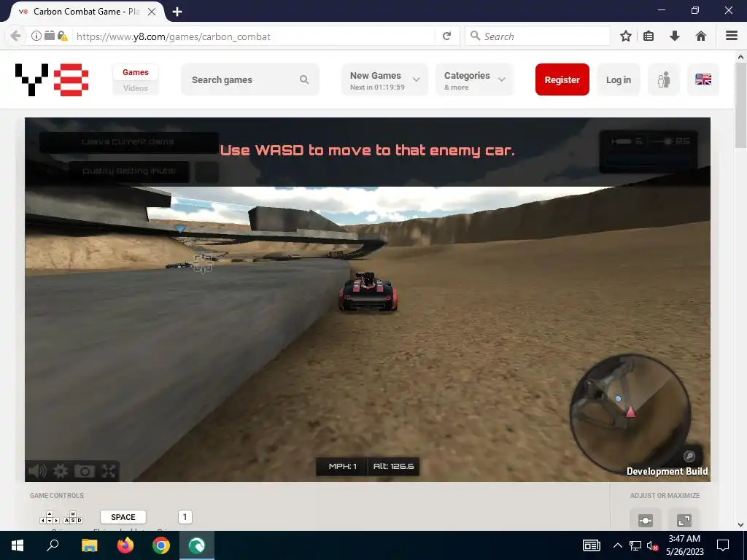Open the Quality Setting (Auto) button
The image size is (747, 560).
coord(129,171)
